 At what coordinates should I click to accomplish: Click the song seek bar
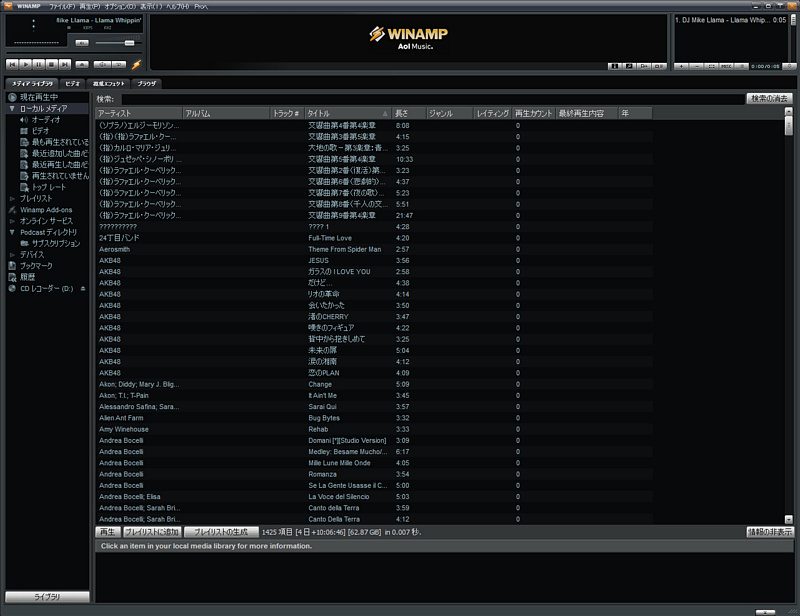coord(74,53)
